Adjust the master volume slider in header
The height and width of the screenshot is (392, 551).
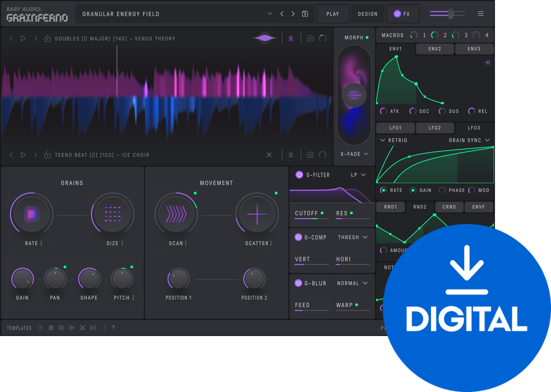pos(448,13)
